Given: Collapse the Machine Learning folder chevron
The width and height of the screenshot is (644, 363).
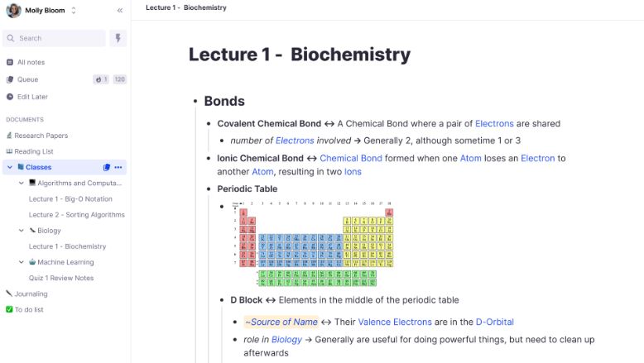Looking at the screenshot, I should click(x=22, y=262).
